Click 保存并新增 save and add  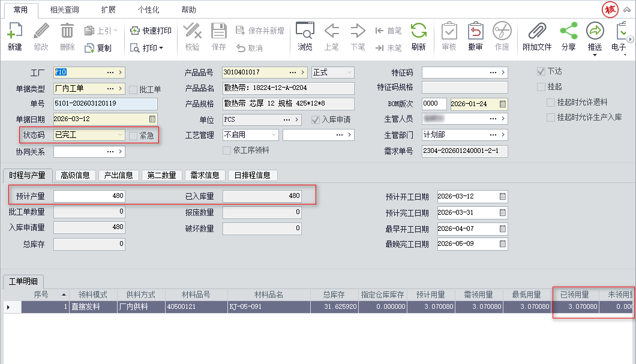[x=260, y=31]
